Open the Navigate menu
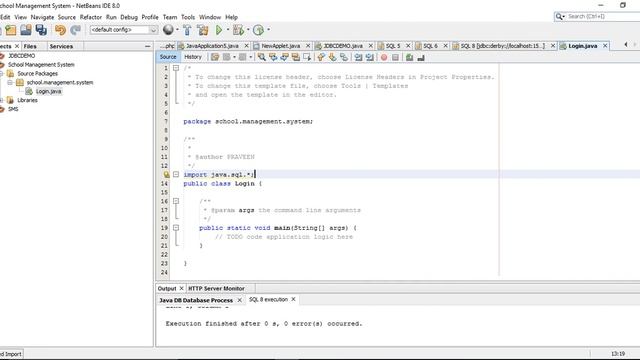Image resolution: width=640 pixels, height=360 pixels. pyautogui.click(x=42, y=17)
